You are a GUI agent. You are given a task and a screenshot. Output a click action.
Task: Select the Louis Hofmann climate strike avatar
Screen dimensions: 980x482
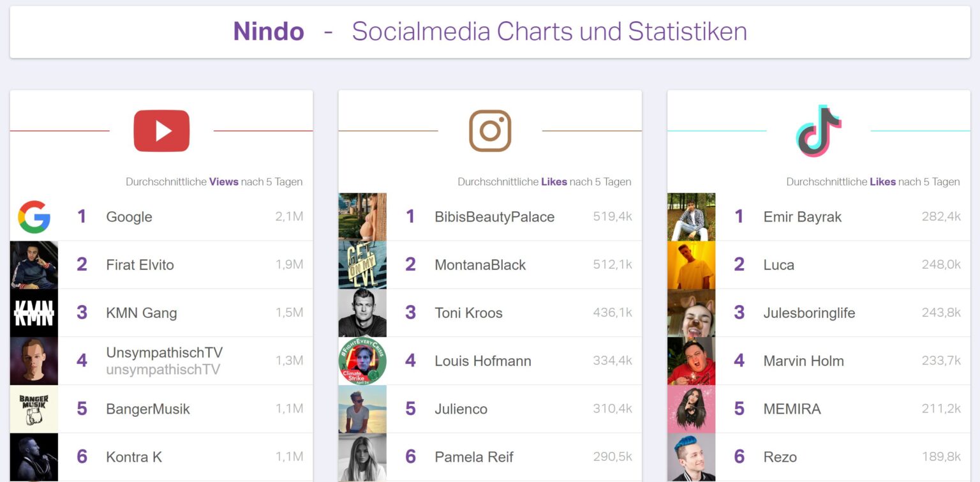[x=362, y=360]
